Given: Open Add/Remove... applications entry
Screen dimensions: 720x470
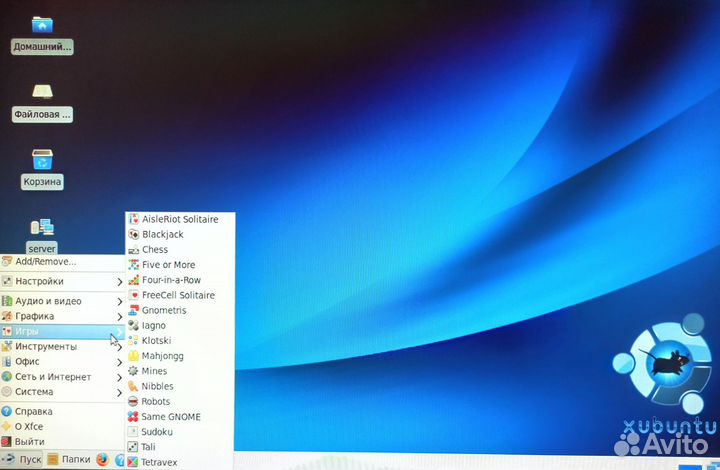Looking at the screenshot, I should click(62, 262).
